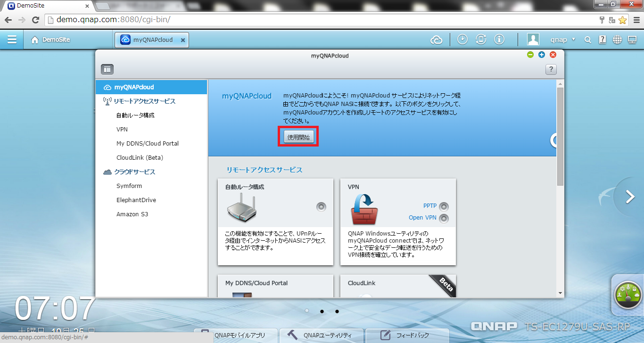Screen dimensions: 644x343
Task: Open the help question mark in top bar
Action: click(x=603, y=40)
